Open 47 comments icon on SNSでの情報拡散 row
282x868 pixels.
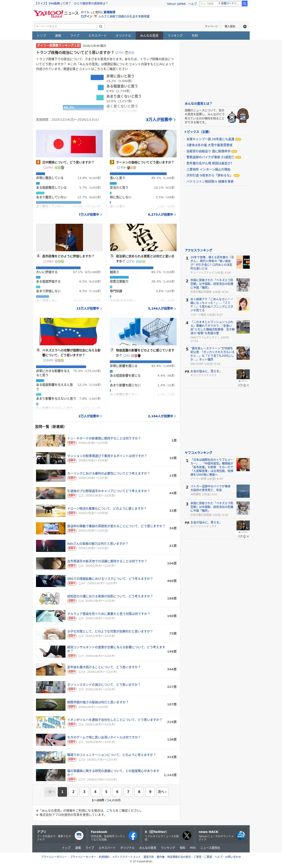point(82,583)
